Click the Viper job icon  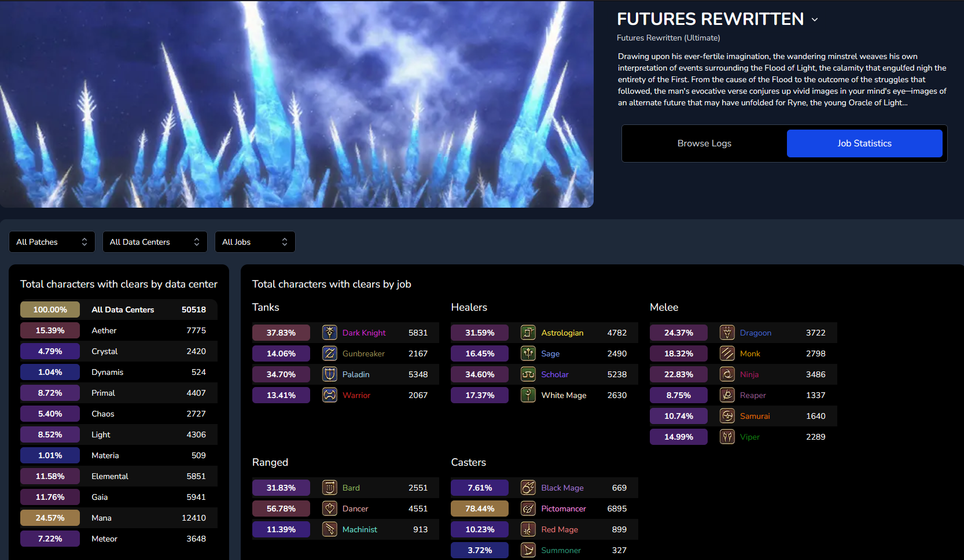point(727,437)
